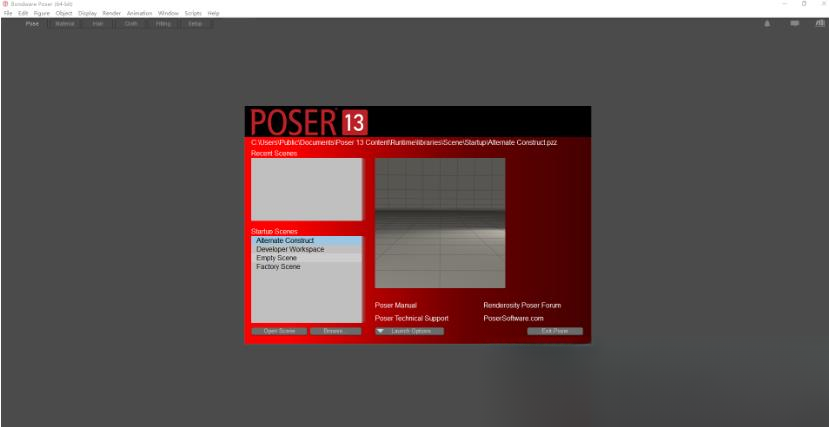This screenshot has width=829, height=427.
Task: Switch to the Pose room tab
Action: tap(32, 24)
